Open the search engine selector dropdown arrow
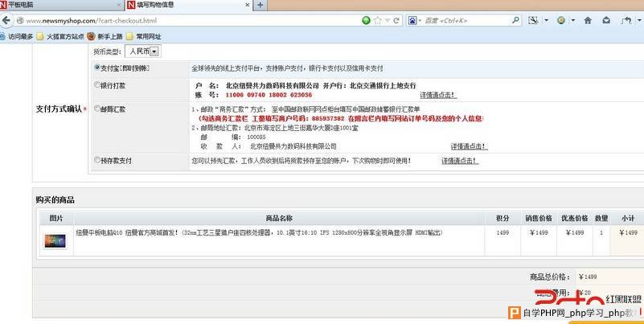644x324 pixels. [420, 21]
